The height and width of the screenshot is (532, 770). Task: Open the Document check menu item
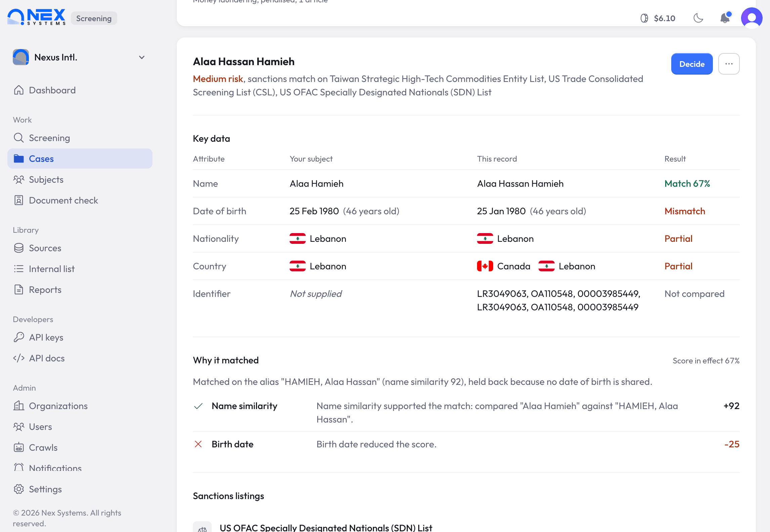pyautogui.click(x=80, y=200)
